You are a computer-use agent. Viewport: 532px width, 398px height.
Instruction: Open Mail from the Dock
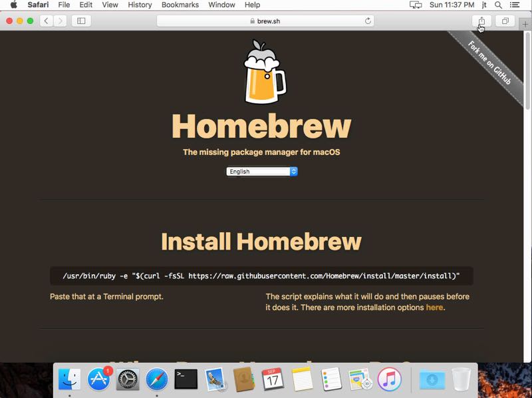click(215, 379)
